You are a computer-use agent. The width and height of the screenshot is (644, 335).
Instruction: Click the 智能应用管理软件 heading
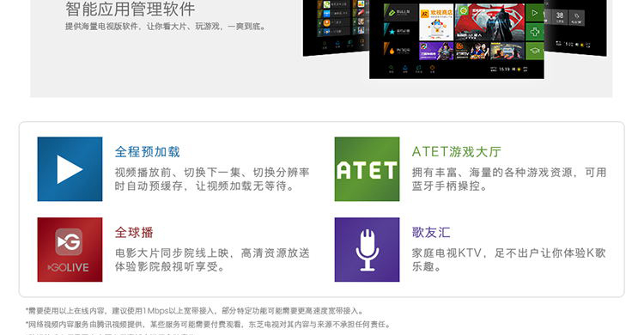coord(131,9)
